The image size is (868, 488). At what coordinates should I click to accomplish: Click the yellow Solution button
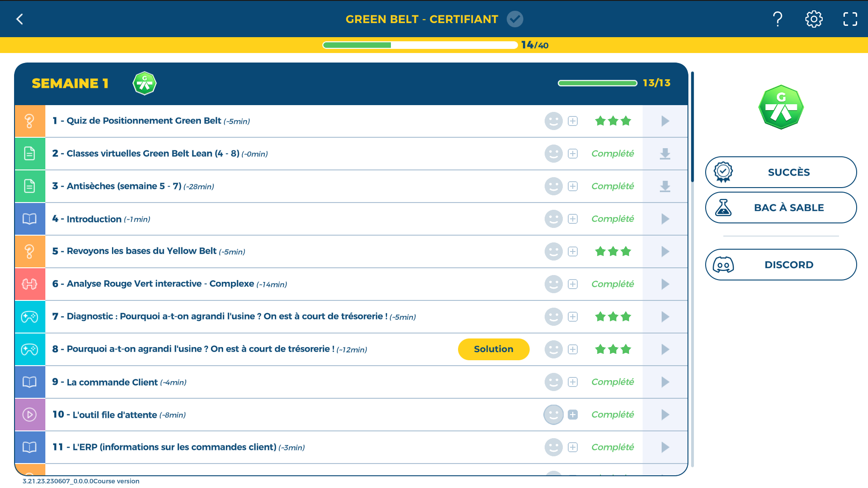(493, 349)
